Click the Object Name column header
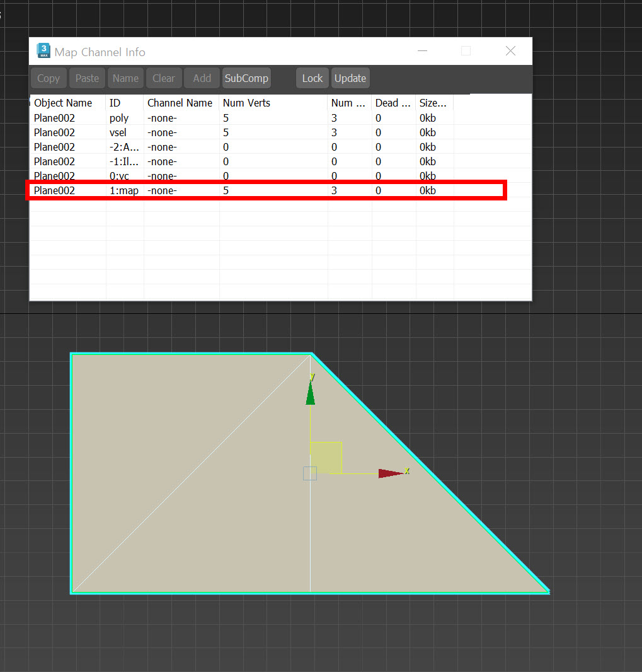Viewport: 642px width, 672px height. [x=67, y=103]
